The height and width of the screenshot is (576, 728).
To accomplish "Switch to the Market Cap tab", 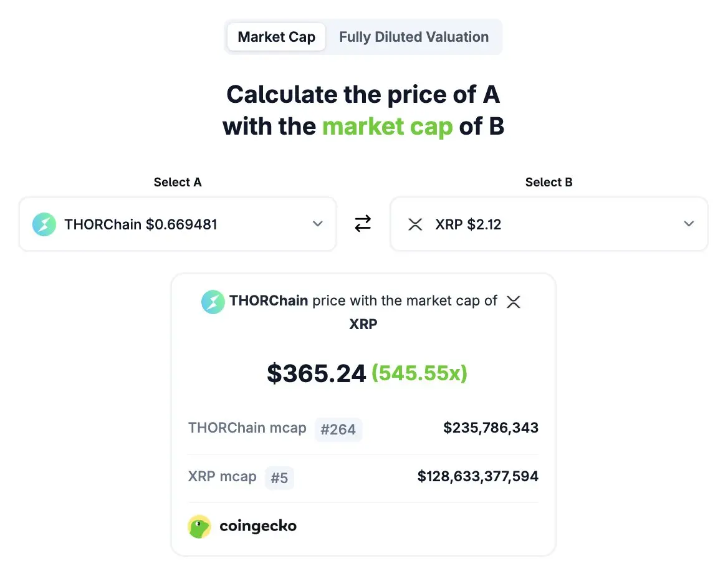I will click(x=276, y=37).
